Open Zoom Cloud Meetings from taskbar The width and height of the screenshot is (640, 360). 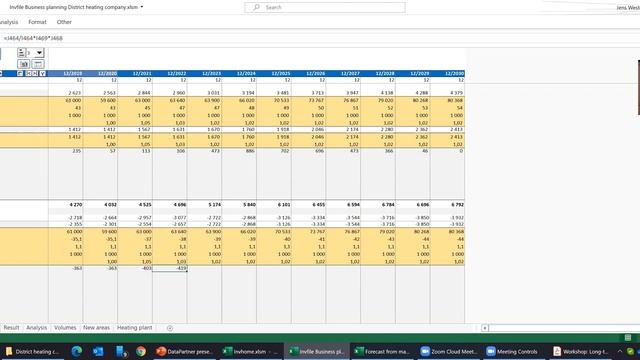449,351
